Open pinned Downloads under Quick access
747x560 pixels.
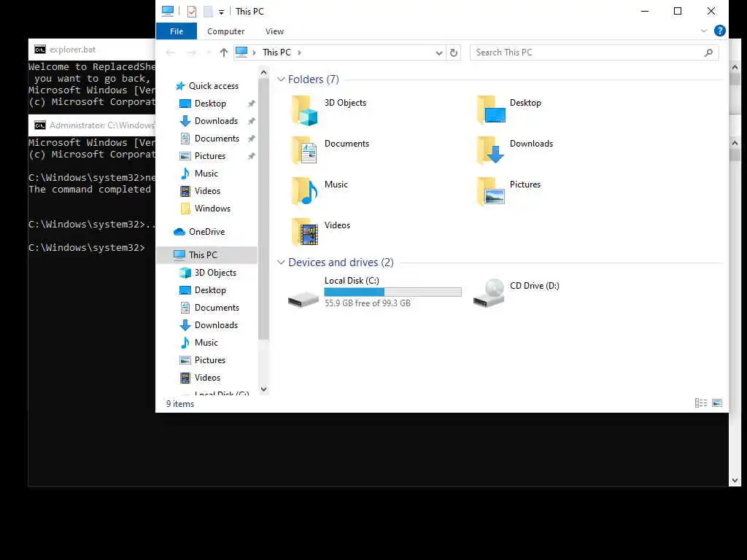pos(215,121)
